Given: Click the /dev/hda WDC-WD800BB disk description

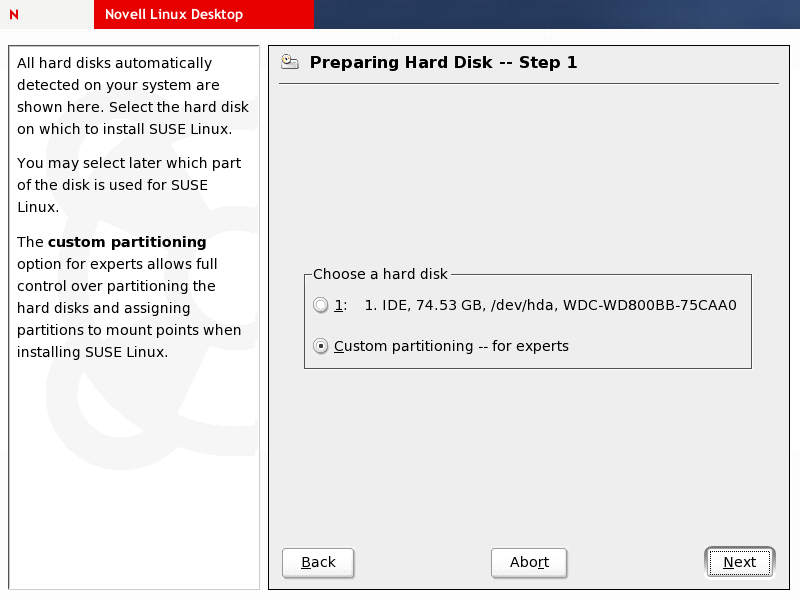Looking at the screenshot, I should click(550, 305).
